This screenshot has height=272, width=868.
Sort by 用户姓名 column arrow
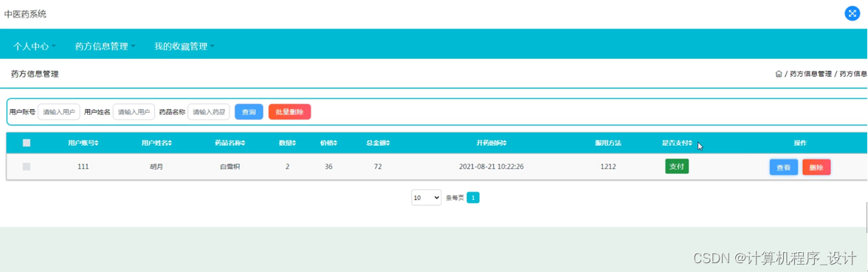pyautogui.click(x=170, y=143)
